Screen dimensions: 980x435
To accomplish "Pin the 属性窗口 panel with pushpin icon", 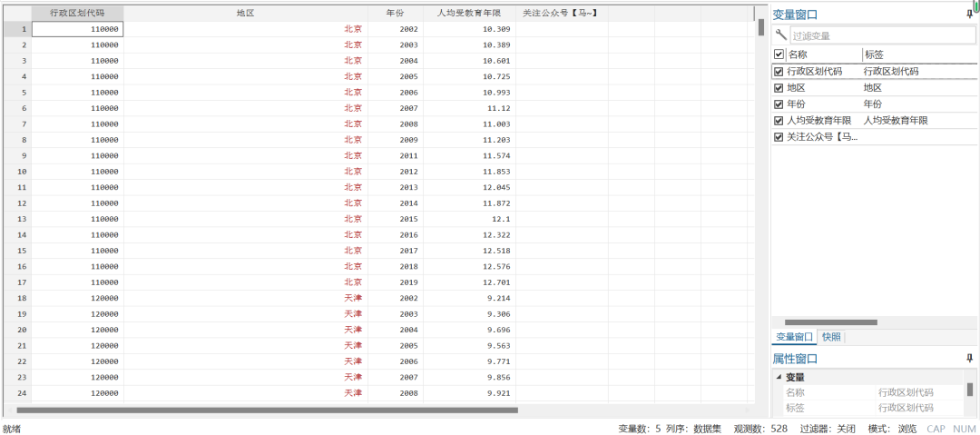I will pos(969,359).
